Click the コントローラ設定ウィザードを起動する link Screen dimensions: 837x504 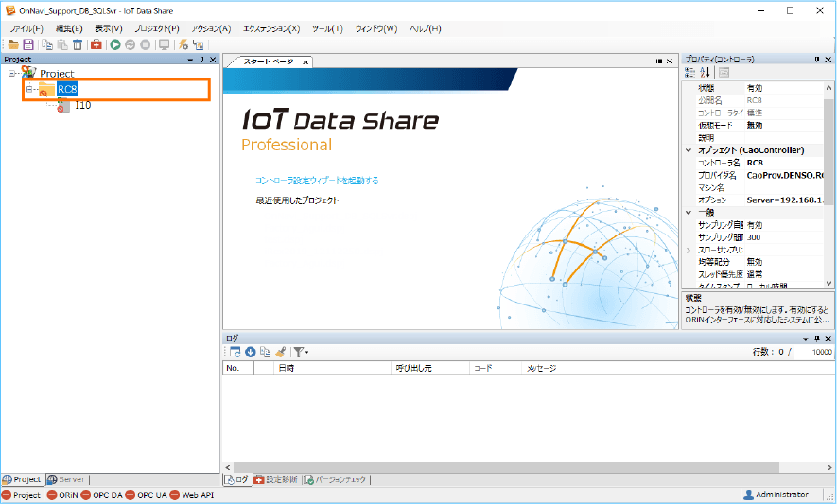point(317,180)
